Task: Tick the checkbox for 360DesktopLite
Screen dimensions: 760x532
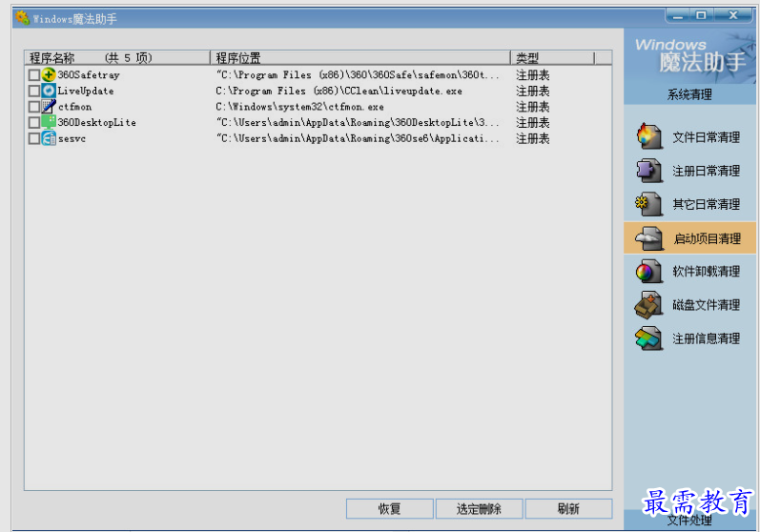Action: pos(34,123)
